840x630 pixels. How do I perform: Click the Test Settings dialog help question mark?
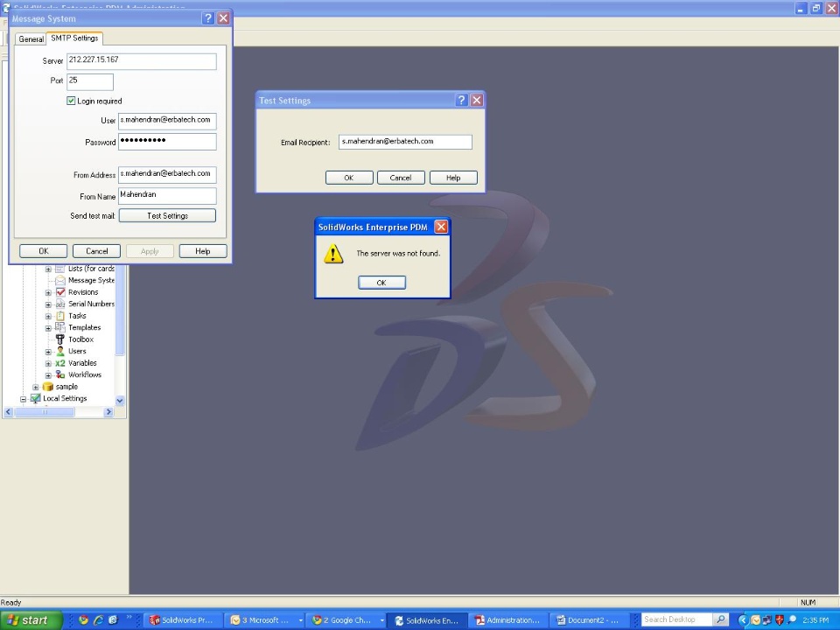tap(461, 100)
